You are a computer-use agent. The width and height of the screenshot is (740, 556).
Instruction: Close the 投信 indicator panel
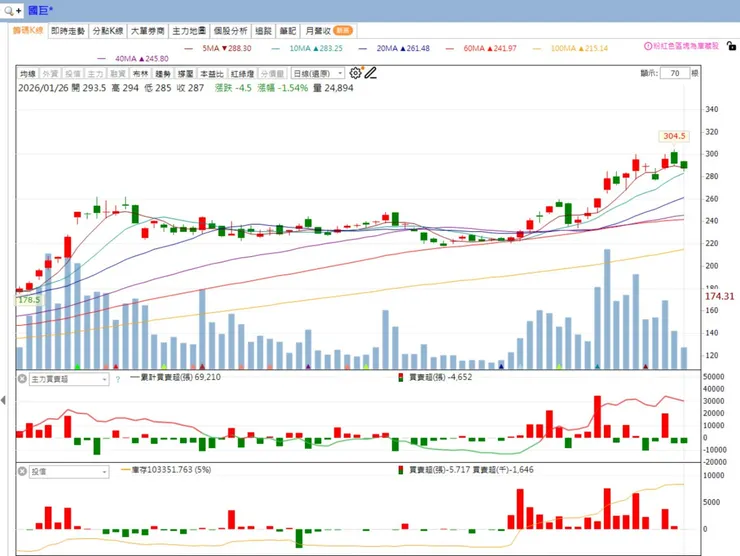(x=22, y=471)
